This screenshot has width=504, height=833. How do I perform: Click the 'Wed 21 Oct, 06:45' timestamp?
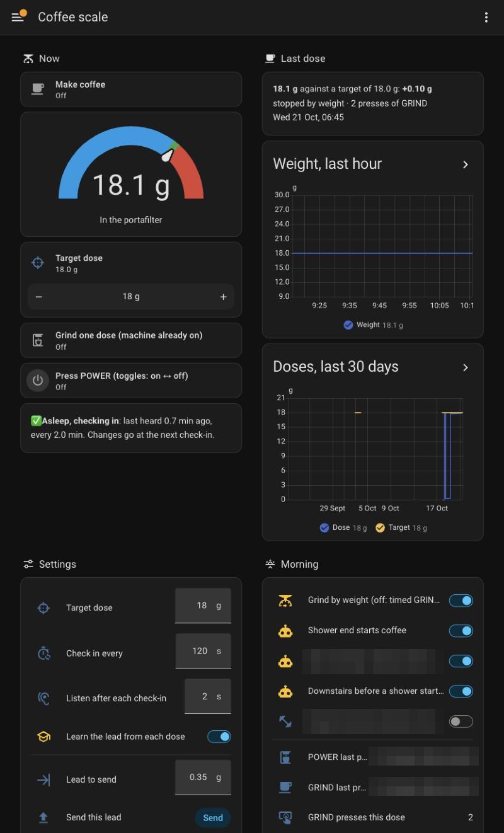pos(308,117)
